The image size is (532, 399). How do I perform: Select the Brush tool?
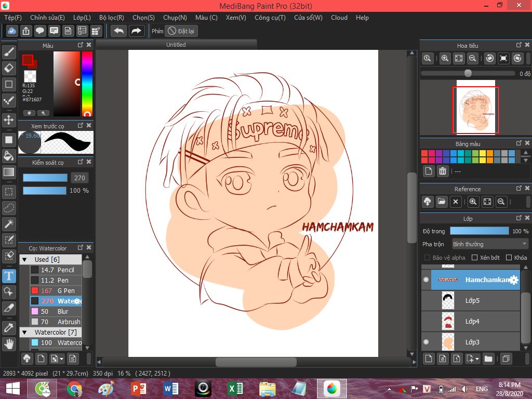coord(9,52)
